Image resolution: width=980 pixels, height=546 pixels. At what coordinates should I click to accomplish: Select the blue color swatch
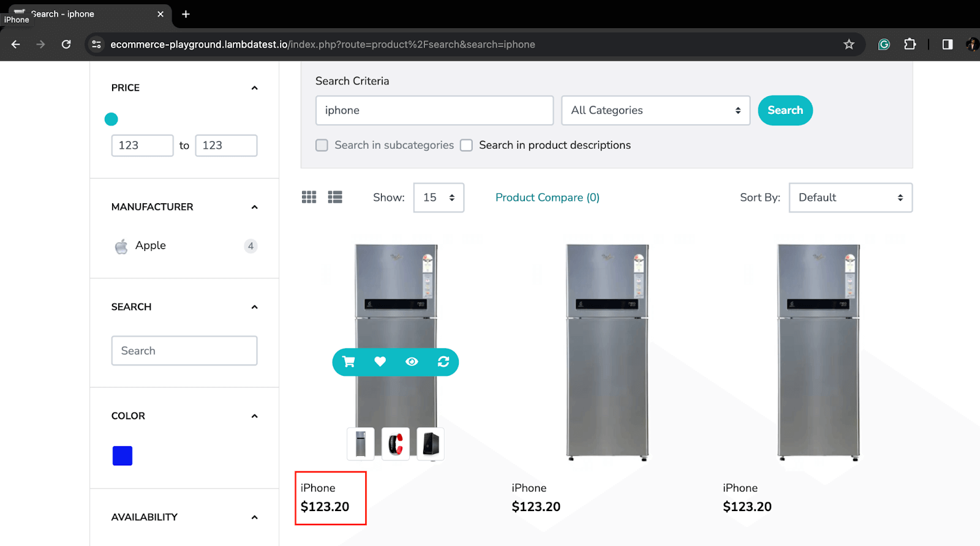(123, 456)
